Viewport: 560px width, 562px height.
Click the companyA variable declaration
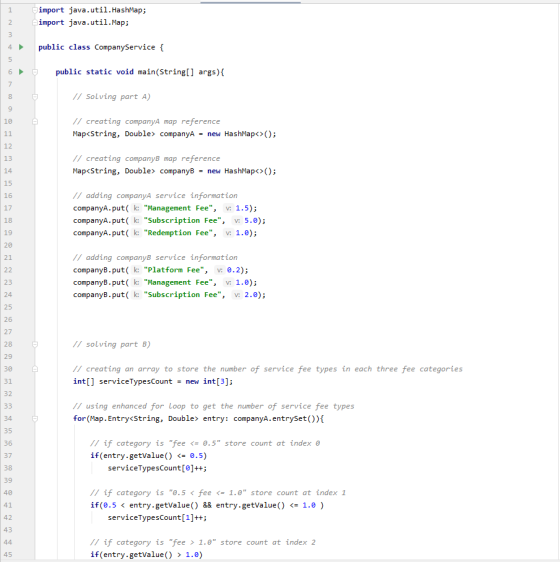[177, 134]
